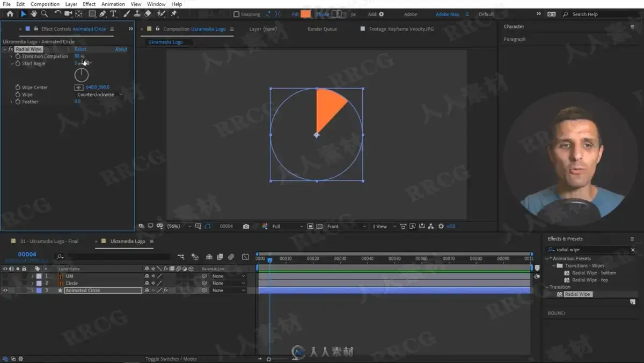The image size is (644, 363).
Task: Select the Rotation tool
Action: click(57, 14)
